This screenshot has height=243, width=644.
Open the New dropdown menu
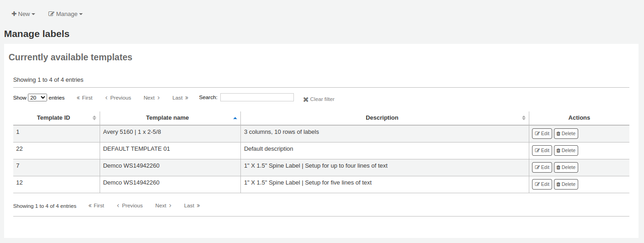pos(23,14)
